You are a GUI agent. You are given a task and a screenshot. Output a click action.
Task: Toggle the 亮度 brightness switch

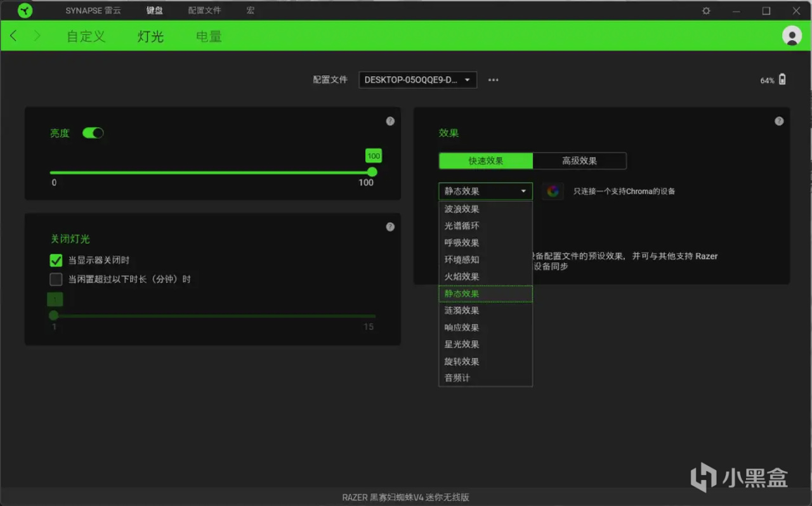point(93,133)
